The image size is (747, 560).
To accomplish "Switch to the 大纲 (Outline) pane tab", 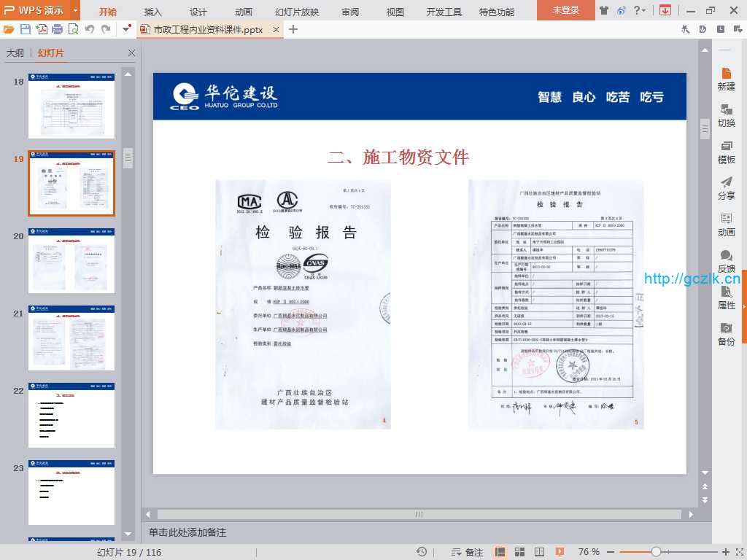I will 15,53.
